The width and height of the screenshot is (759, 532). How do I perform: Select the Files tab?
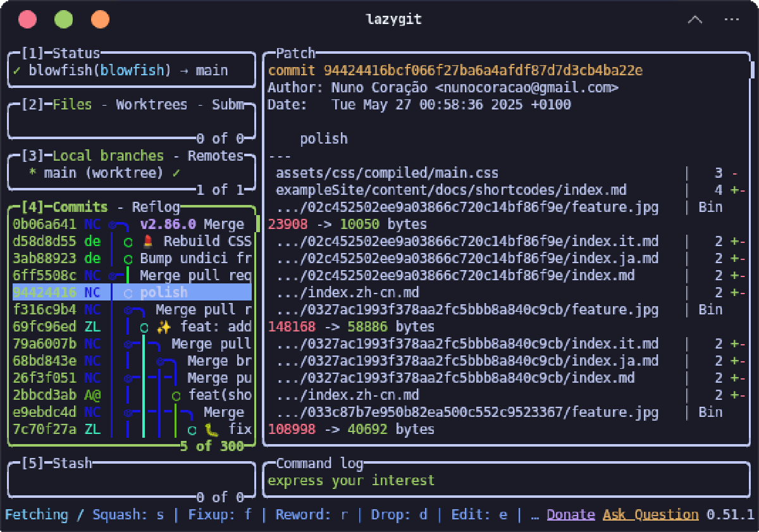[x=72, y=105]
